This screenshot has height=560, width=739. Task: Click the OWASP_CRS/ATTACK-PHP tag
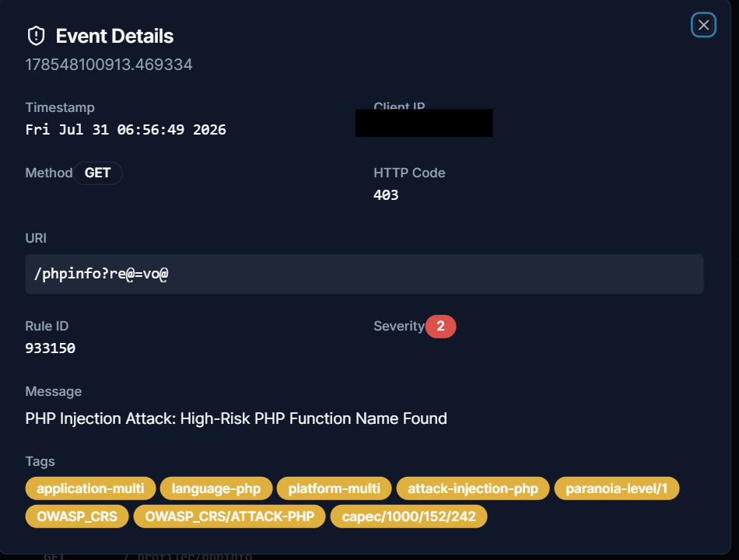229,516
